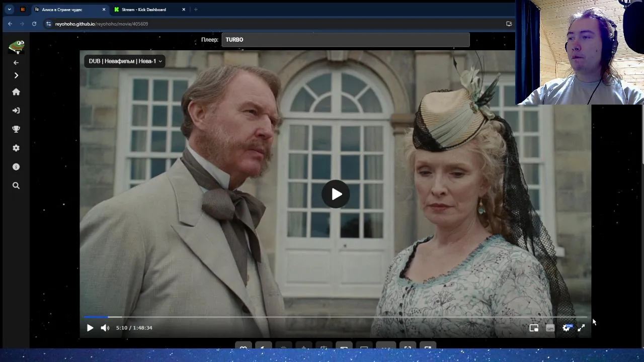The width and height of the screenshot is (644, 362).
Task: Open the TURBO player selector
Action: pyautogui.click(x=346, y=40)
